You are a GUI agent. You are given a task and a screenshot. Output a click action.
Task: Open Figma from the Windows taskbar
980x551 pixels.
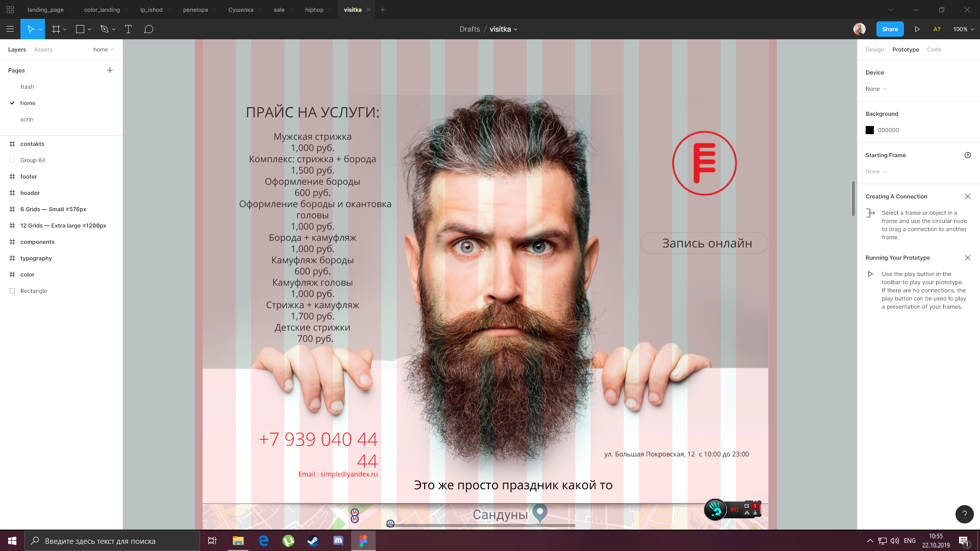point(363,541)
